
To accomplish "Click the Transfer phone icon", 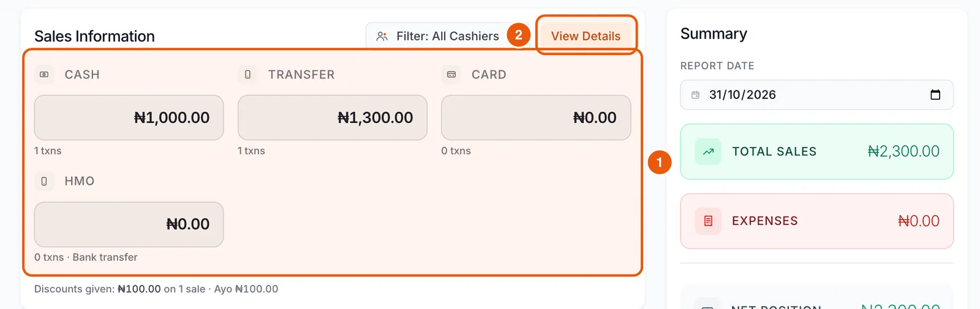I will click(x=247, y=75).
